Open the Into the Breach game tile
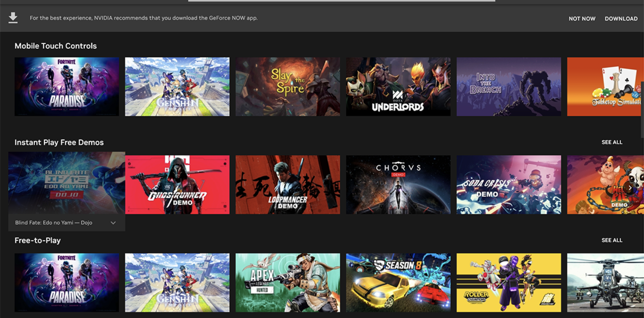This screenshot has height=318, width=644. (x=509, y=87)
